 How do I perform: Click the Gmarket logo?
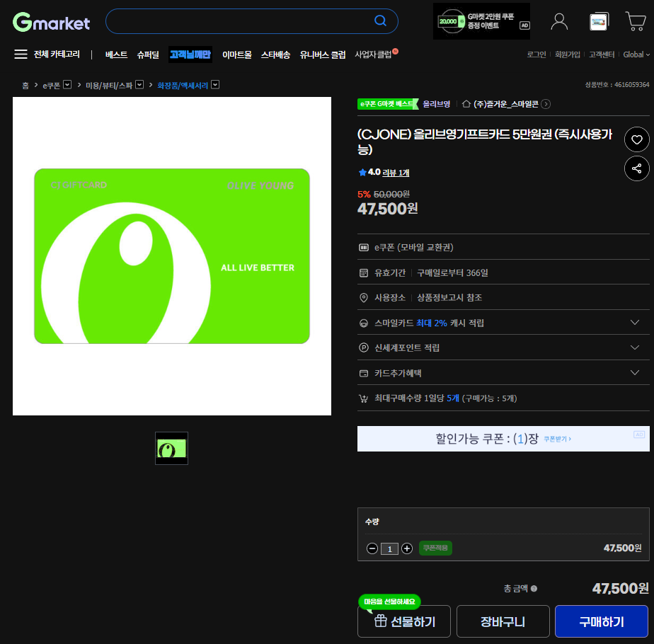[52, 23]
